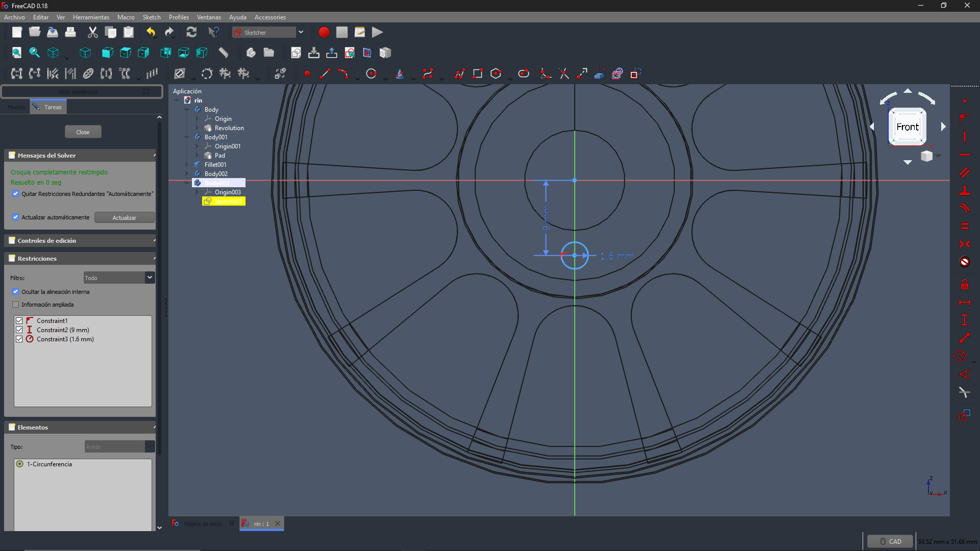Click the measure distance ruler icon
Screen dimensions: 980x551
point(223,53)
